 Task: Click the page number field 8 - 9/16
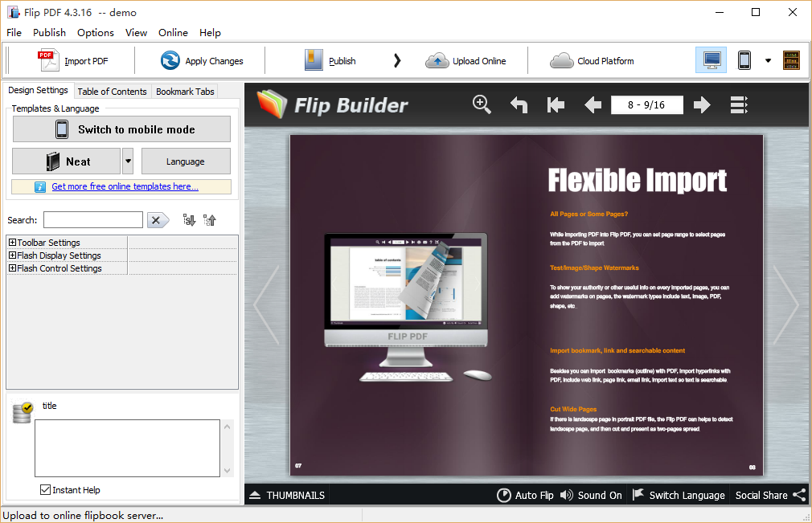(647, 105)
